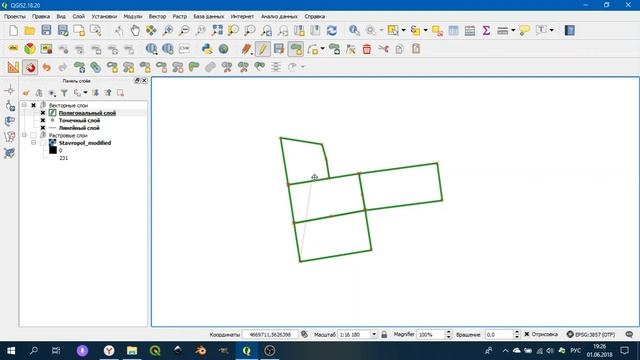Open the Растр menu
Screen dimensions: 640x360
click(180, 16)
